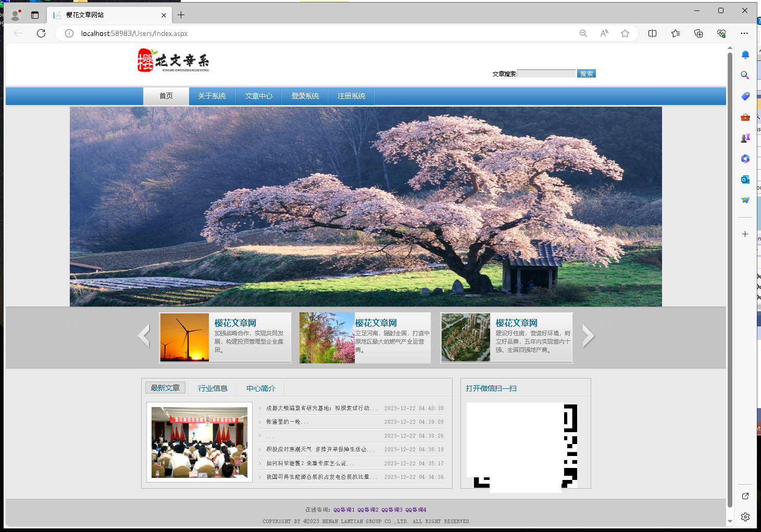761x532 pixels.
Task: Advance carousel with the right arrow
Action: (x=588, y=336)
